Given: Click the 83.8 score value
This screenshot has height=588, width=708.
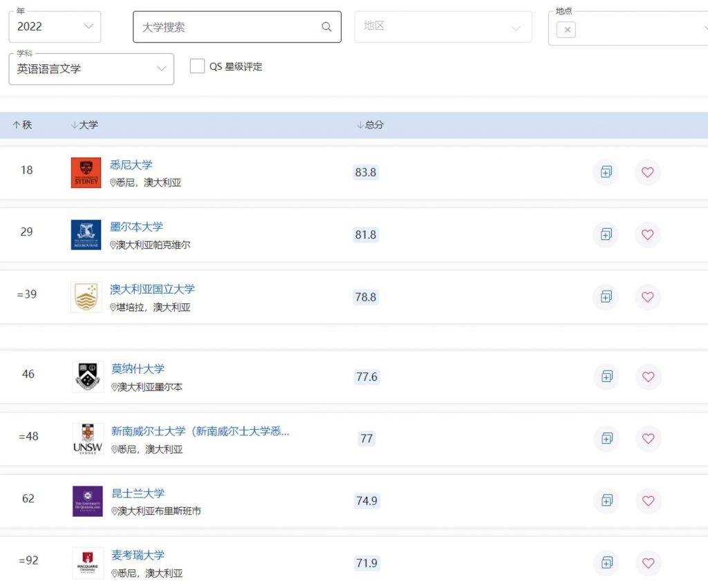Looking at the screenshot, I should [366, 172].
